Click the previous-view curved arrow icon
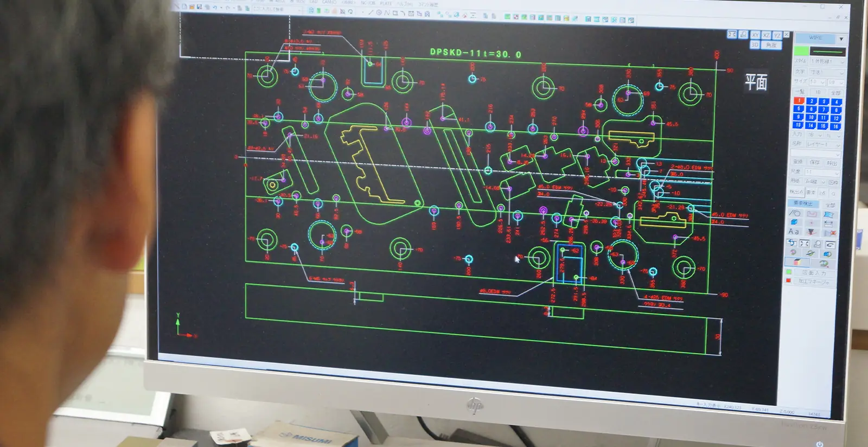Image resolution: width=868 pixels, height=447 pixels. point(831,245)
